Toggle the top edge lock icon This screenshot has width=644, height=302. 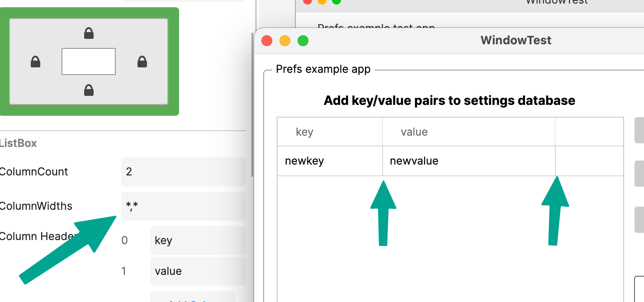tap(89, 33)
